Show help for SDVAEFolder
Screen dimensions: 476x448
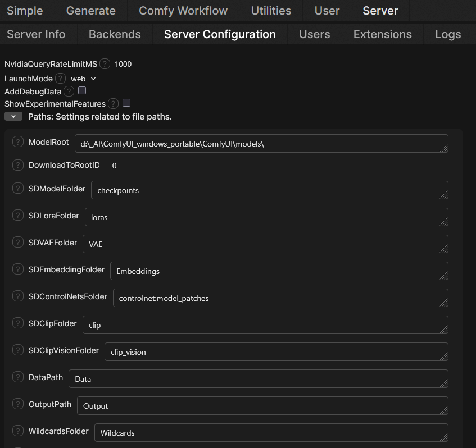coord(18,243)
